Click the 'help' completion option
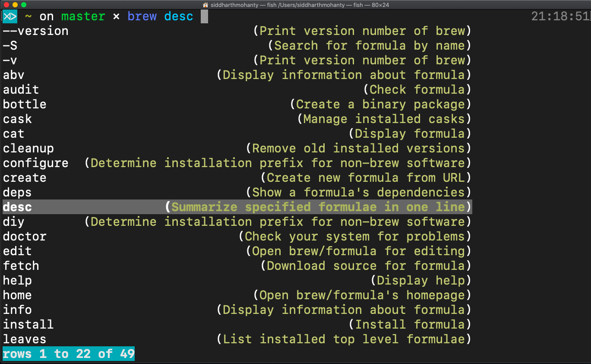 [17, 280]
